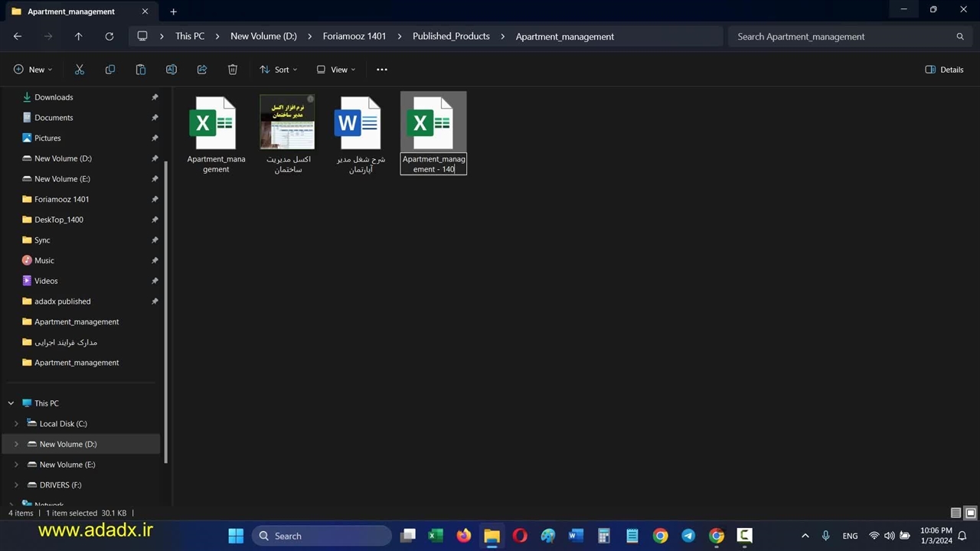Open a new File Explorer tab
This screenshot has height=551, width=980.
click(x=173, y=11)
